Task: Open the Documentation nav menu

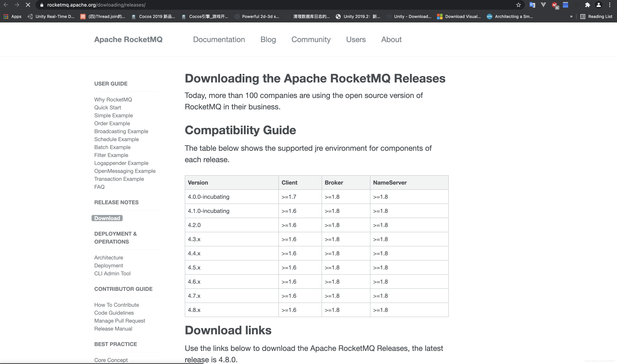Action: pos(219,40)
